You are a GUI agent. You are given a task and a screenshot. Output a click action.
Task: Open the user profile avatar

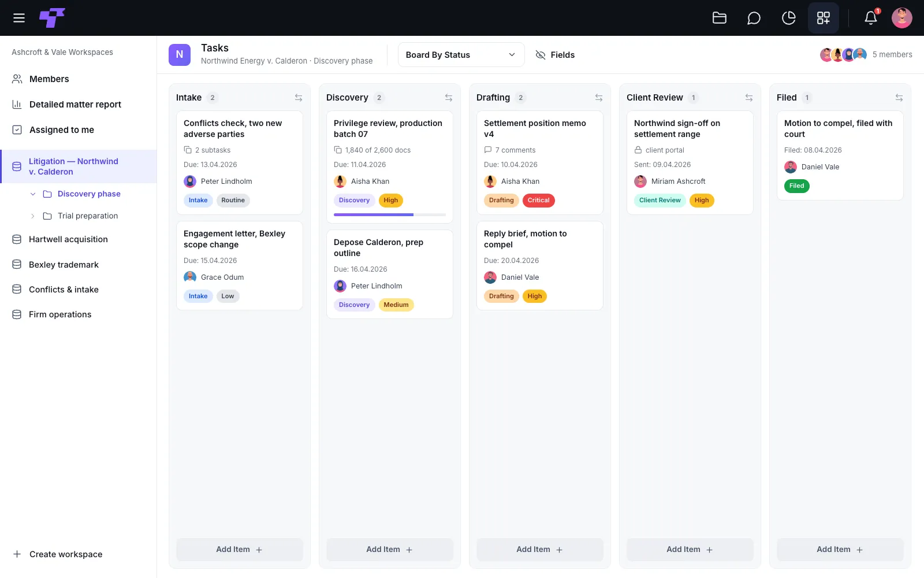tap(902, 18)
